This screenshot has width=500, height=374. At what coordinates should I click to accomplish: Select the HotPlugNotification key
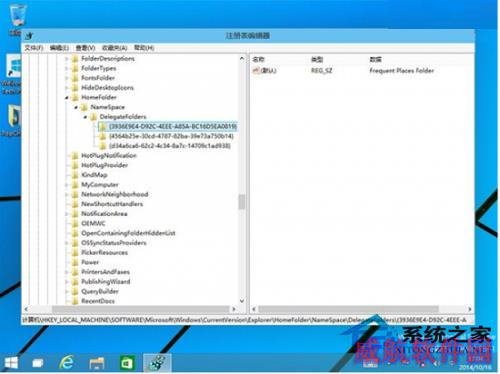click(109, 156)
